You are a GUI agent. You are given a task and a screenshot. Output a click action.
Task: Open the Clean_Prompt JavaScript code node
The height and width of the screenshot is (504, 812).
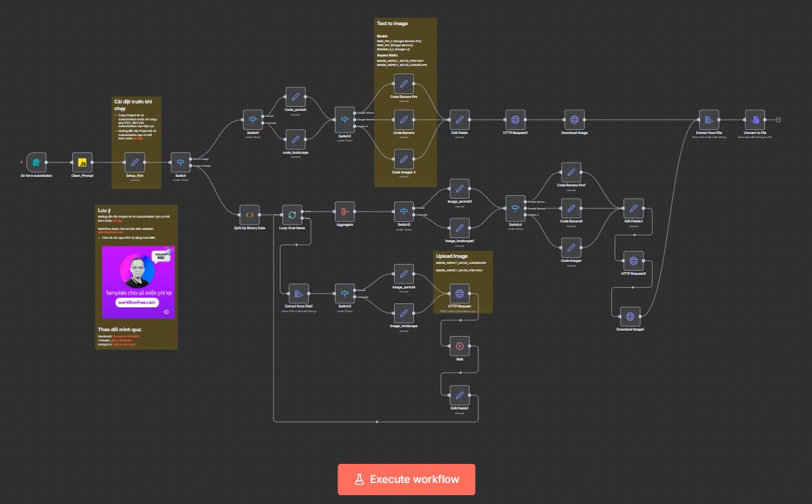82,162
